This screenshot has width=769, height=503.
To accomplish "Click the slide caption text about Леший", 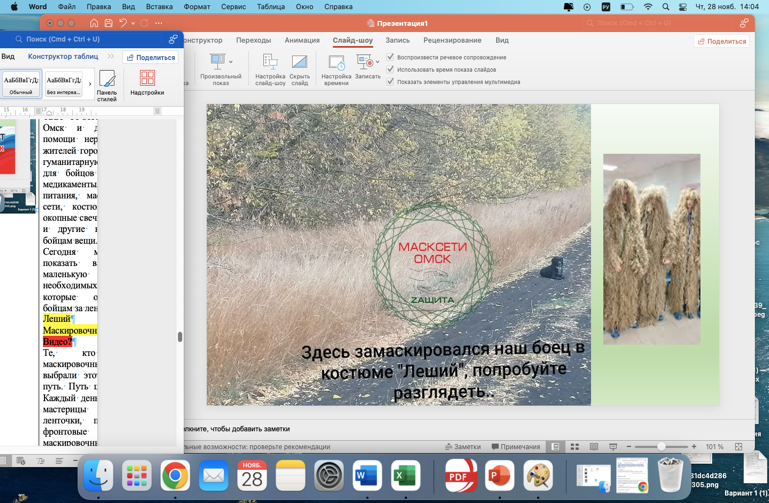I will (443, 371).
